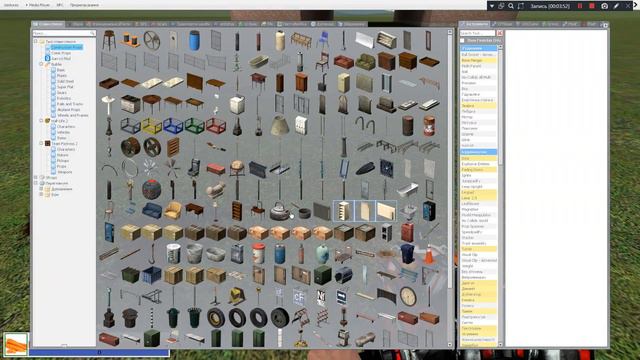Select the Model Manipulator tool
Screen dimensions: 640x360
(x=478, y=215)
